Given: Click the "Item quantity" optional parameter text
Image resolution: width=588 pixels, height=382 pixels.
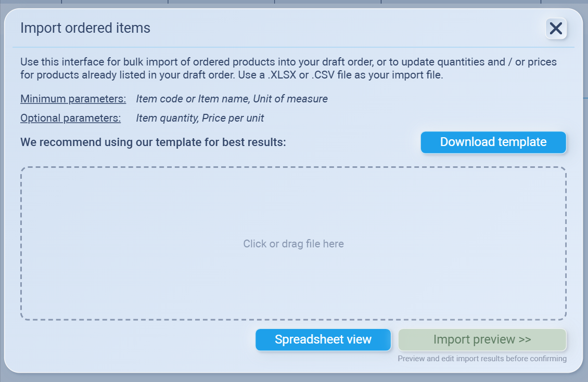Looking at the screenshot, I should [x=167, y=118].
